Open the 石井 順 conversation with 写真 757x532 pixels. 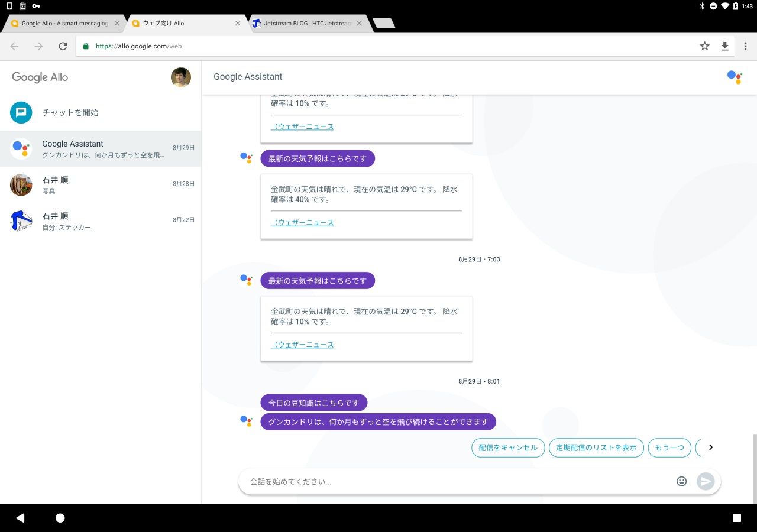pyautogui.click(x=101, y=184)
